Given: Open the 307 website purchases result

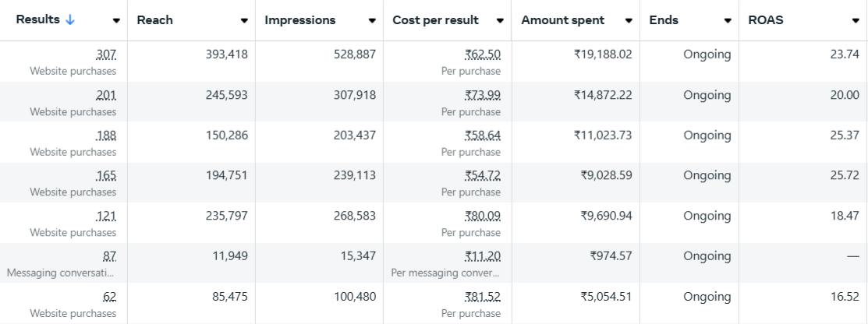Looking at the screenshot, I should point(106,55).
